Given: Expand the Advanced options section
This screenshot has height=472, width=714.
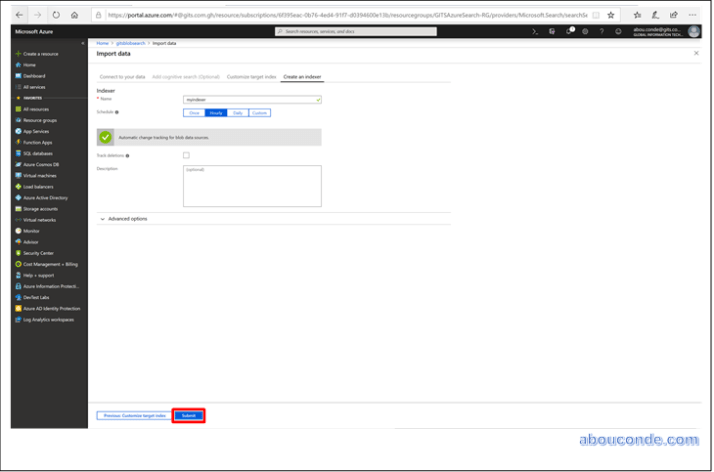Looking at the screenshot, I should click(126, 218).
